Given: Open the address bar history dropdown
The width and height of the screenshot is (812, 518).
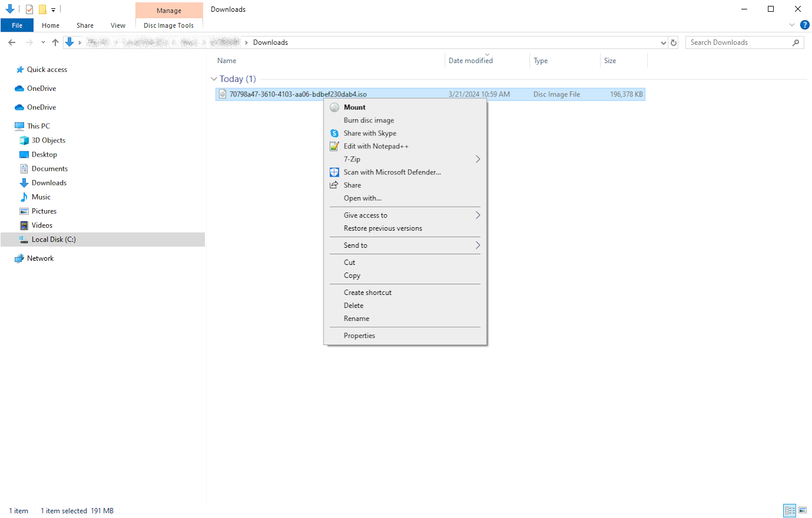Looking at the screenshot, I should click(x=664, y=42).
